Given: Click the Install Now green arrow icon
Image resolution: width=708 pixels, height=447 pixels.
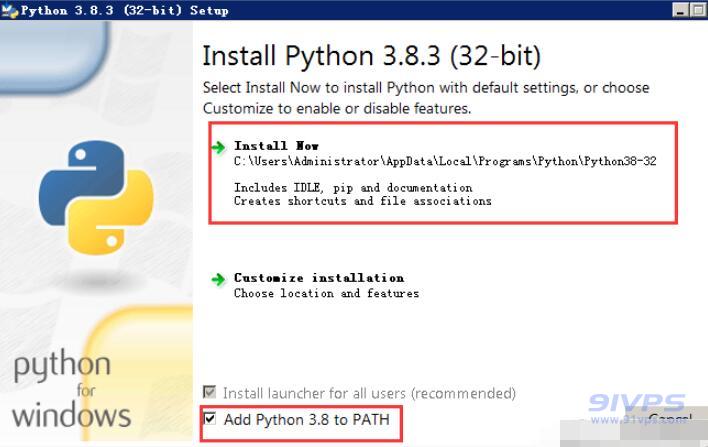Looking at the screenshot, I should click(219, 147).
